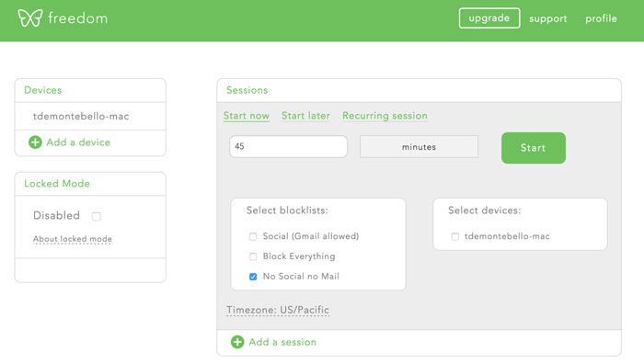This screenshot has height=364, width=644.
Task: Open the minutes unit dropdown
Action: pyautogui.click(x=419, y=146)
